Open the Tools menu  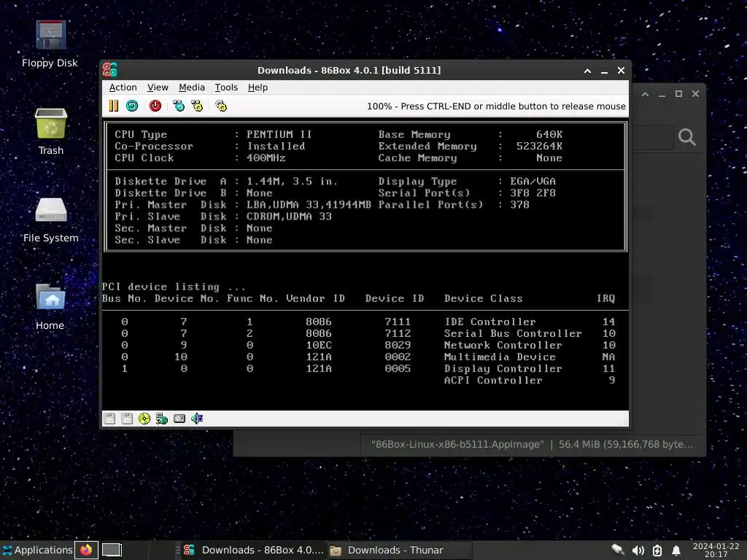(x=226, y=87)
